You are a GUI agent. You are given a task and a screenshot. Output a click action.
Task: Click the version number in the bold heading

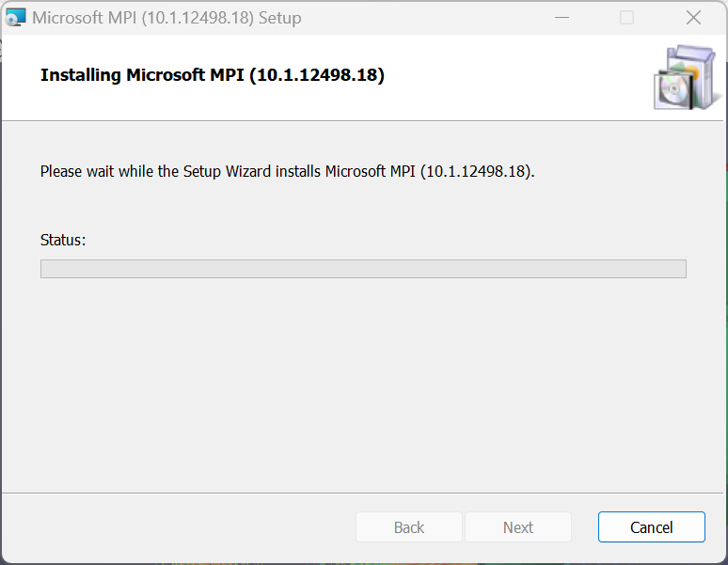[317, 74]
